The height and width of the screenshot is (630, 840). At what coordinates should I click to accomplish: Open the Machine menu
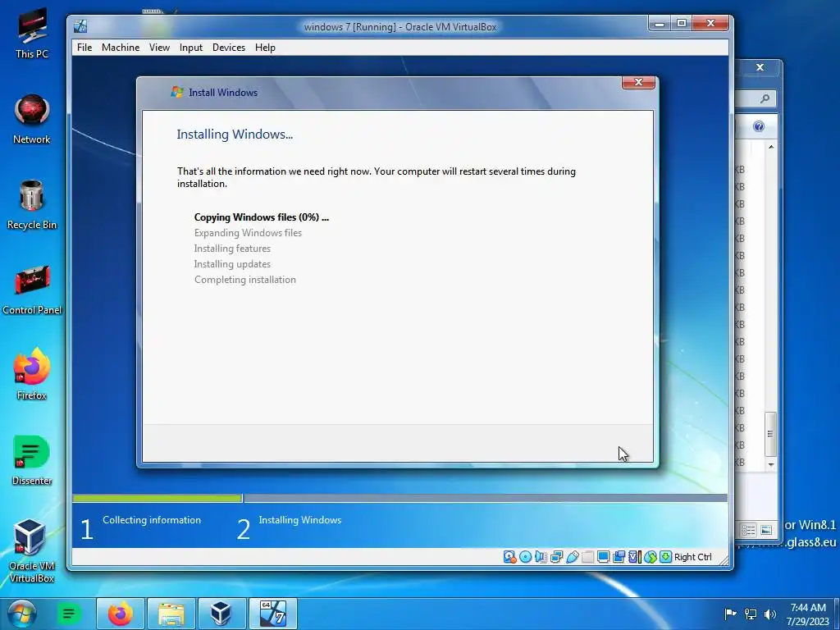pyautogui.click(x=121, y=47)
